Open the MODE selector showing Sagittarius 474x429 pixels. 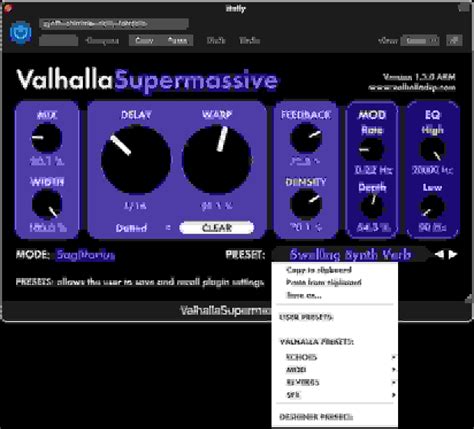pos(85,255)
